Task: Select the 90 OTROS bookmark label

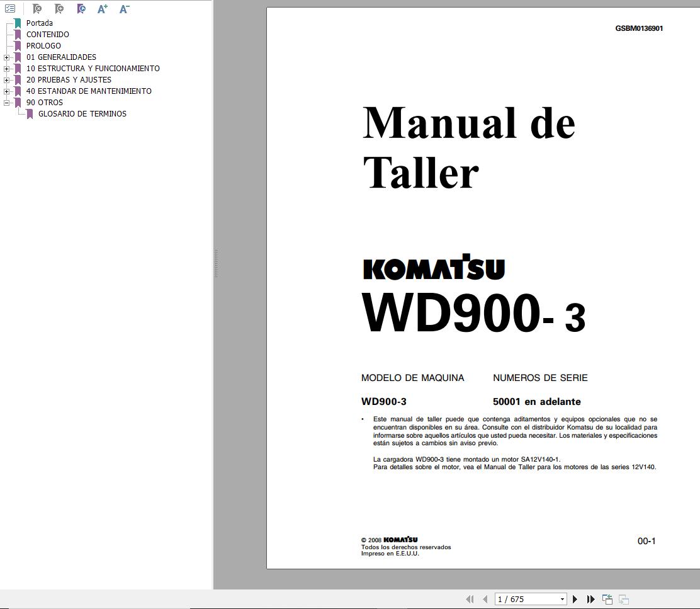Action: tap(45, 103)
